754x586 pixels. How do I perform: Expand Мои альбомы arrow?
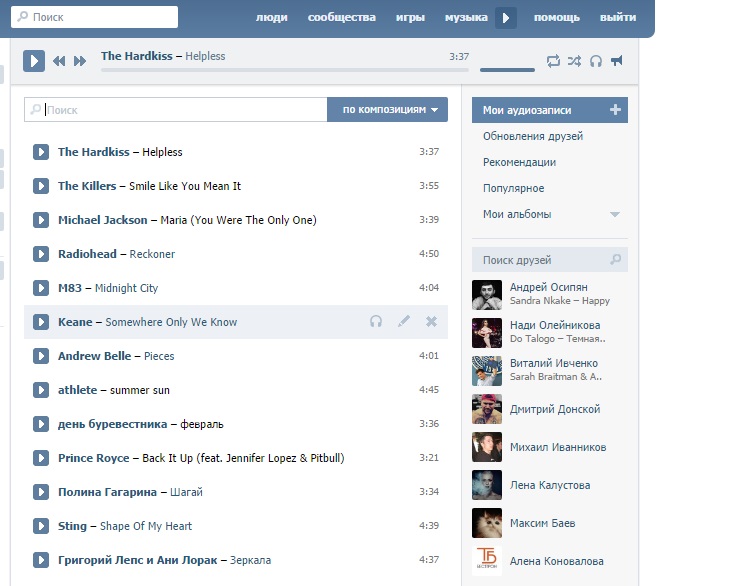[x=615, y=214]
